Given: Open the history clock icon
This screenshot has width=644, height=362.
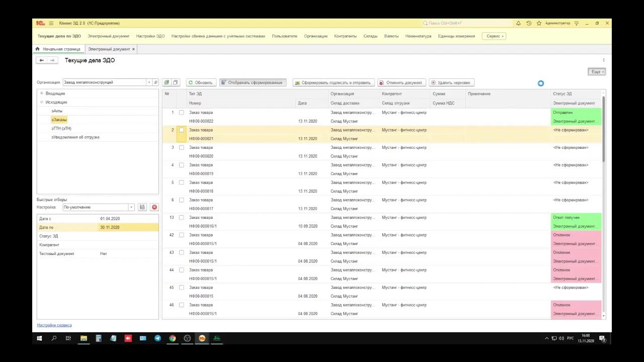Looking at the screenshot, I should (529, 23).
